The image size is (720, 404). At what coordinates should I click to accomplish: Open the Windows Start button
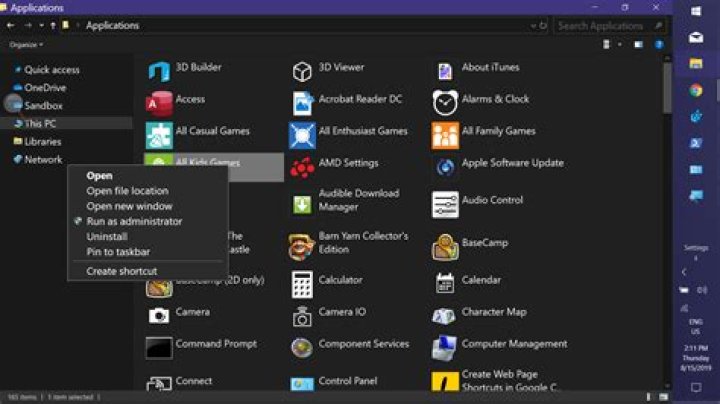696,11
